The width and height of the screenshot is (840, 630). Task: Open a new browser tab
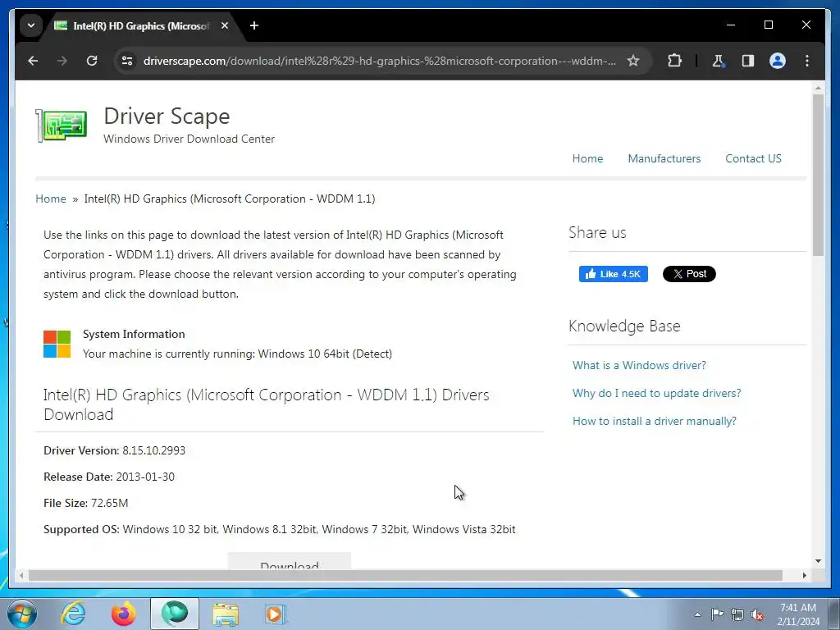[254, 25]
